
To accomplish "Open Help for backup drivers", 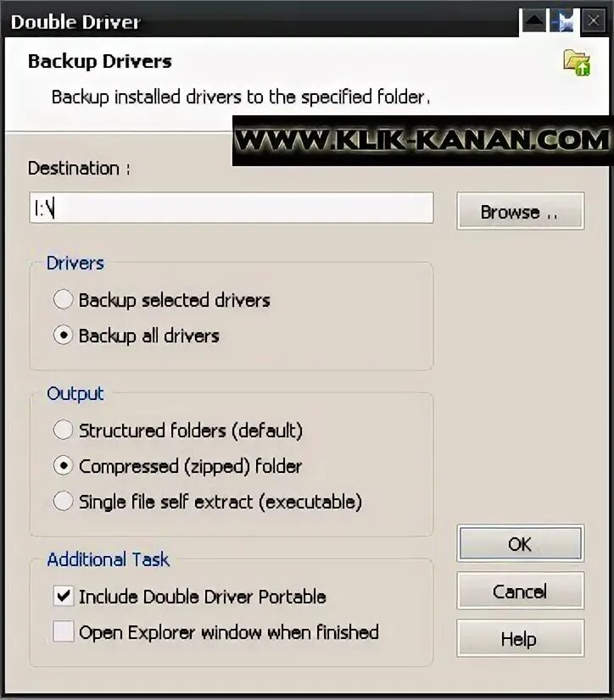I will pyautogui.click(x=520, y=638).
